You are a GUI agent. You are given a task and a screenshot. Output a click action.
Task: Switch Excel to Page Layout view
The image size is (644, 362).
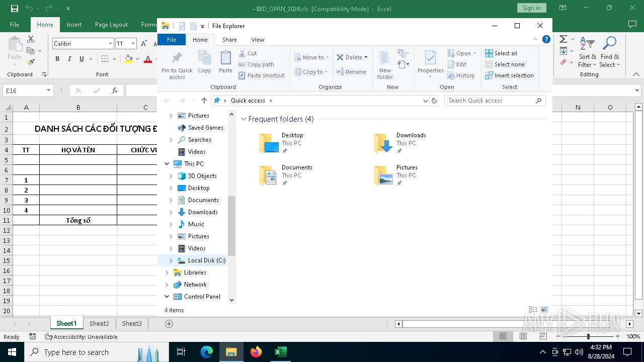[x=523, y=336]
